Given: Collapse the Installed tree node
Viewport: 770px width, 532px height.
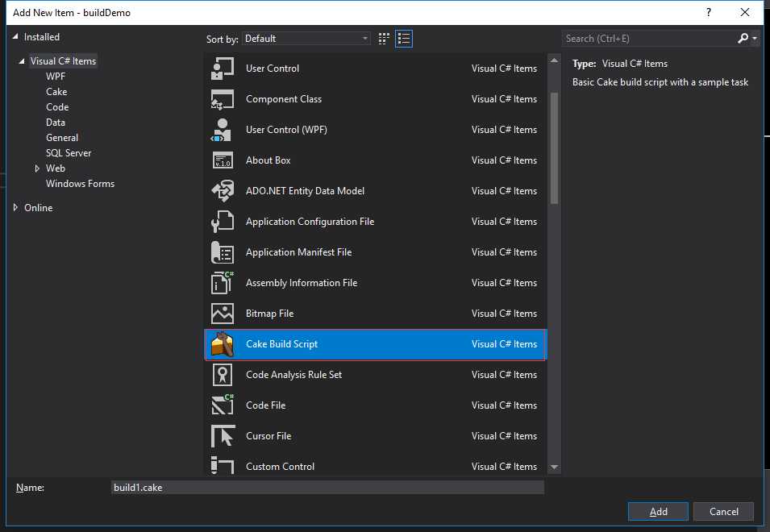Looking at the screenshot, I should (x=15, y=36).
